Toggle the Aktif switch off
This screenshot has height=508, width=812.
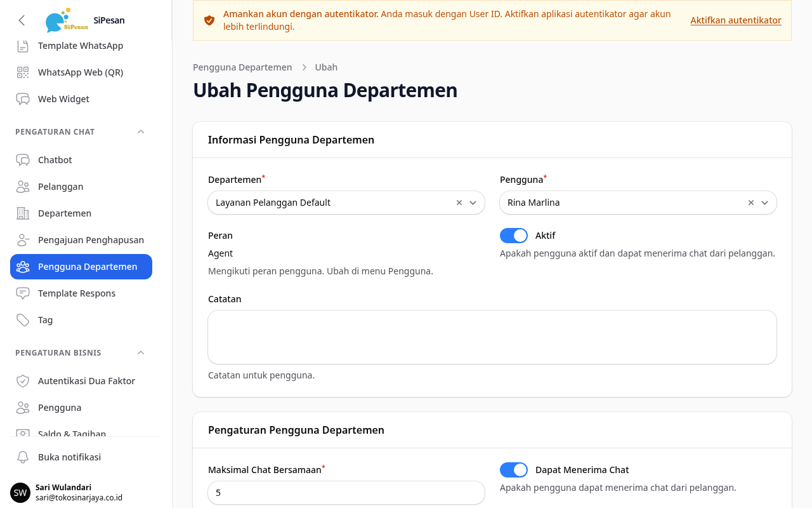[x=514, y=236]
